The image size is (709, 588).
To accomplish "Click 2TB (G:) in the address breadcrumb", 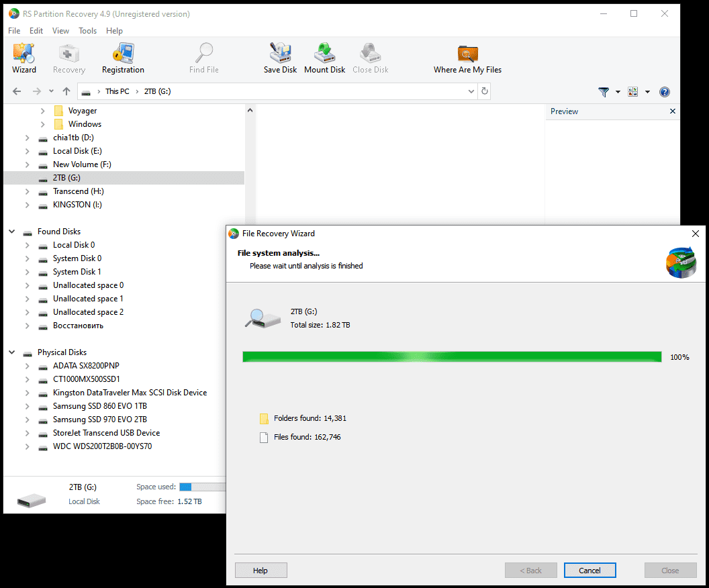I will [x=157, y=91].
